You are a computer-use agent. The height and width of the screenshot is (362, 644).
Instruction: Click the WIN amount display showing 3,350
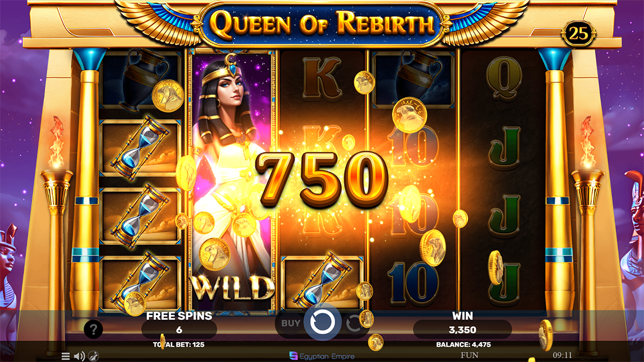462,330
